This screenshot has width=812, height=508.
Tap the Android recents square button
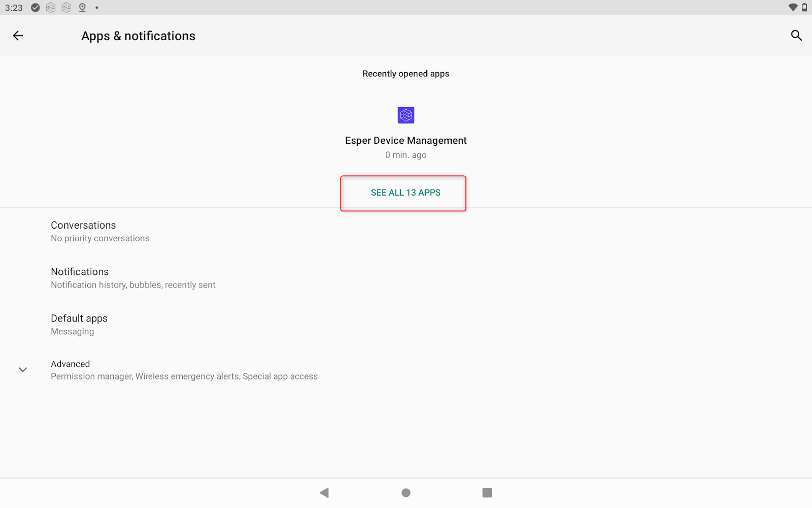(487, 493)
